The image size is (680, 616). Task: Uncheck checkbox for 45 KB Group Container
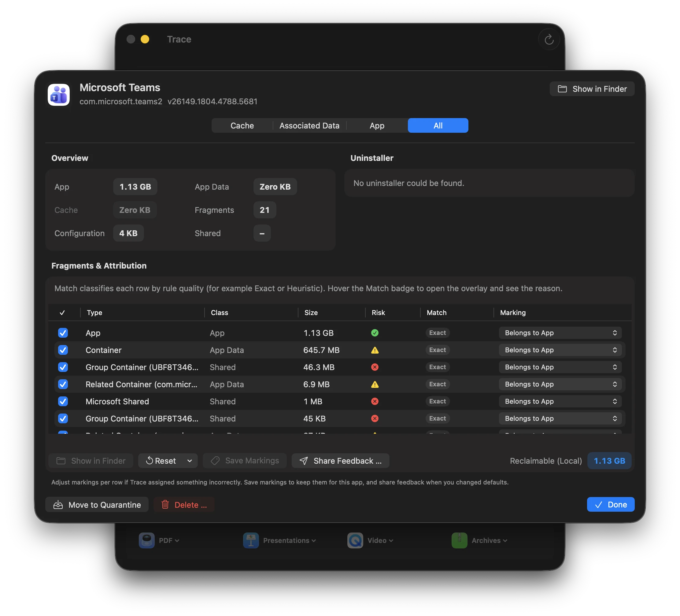click(63, 419)
